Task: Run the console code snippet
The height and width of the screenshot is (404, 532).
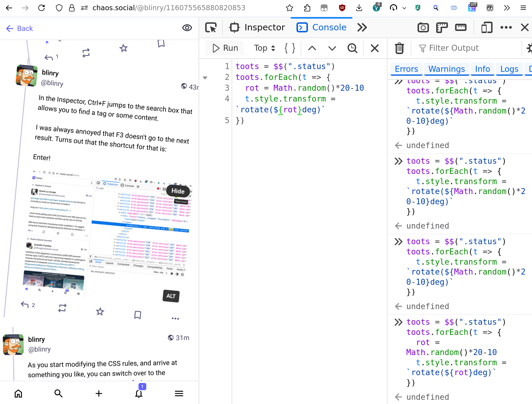Action: (x=224, y=48)
